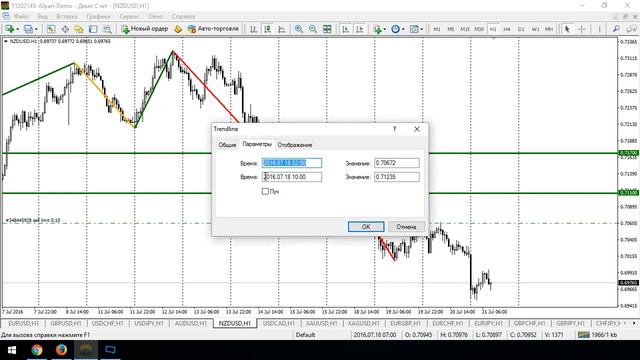Switch to the Отображение tab
Viewport: 640px width, 360px height.
tap(295, 145)
